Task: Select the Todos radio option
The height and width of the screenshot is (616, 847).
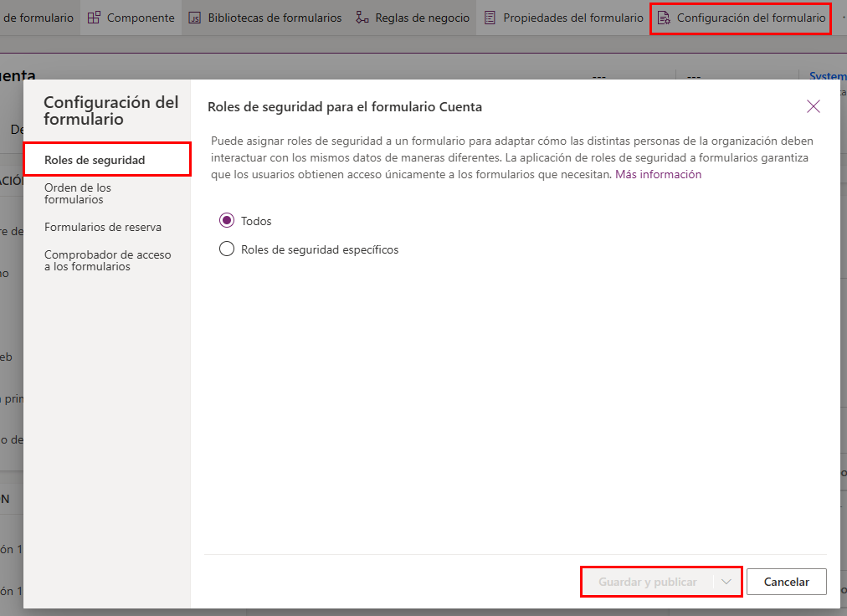Action: [x=227, y=220]
